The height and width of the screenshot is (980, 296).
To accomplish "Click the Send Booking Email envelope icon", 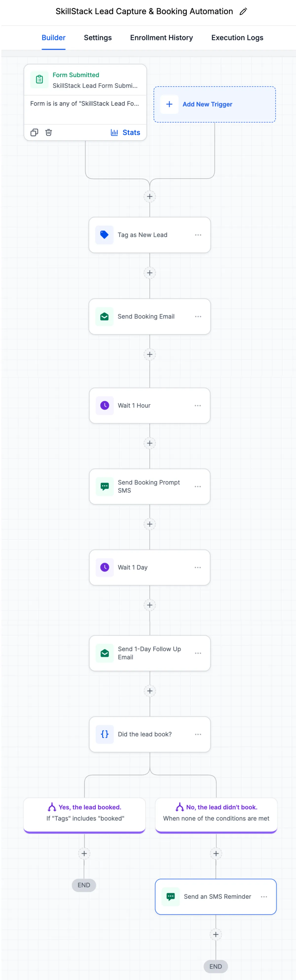I will click(105, 317).
